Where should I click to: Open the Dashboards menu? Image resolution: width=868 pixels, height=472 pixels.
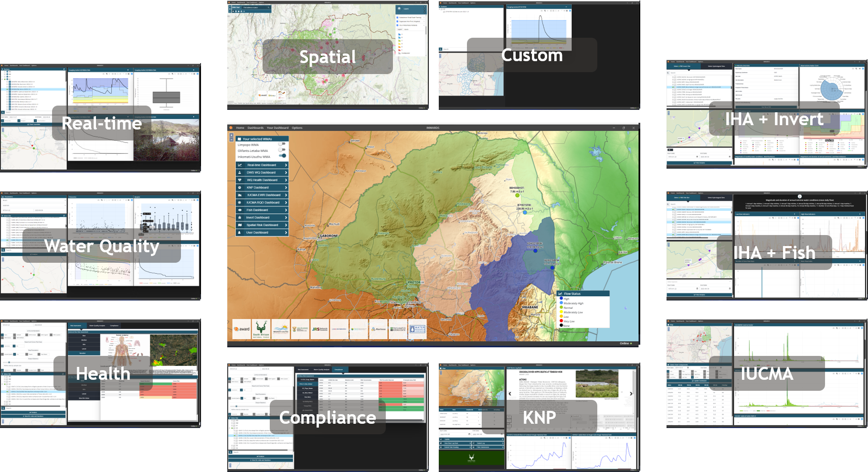point(255,128)
